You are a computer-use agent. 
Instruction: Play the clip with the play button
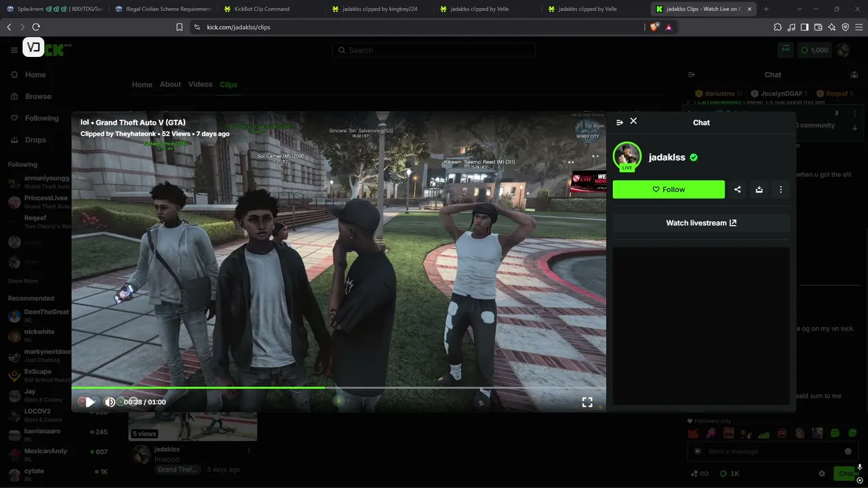[x=90, y=402]
